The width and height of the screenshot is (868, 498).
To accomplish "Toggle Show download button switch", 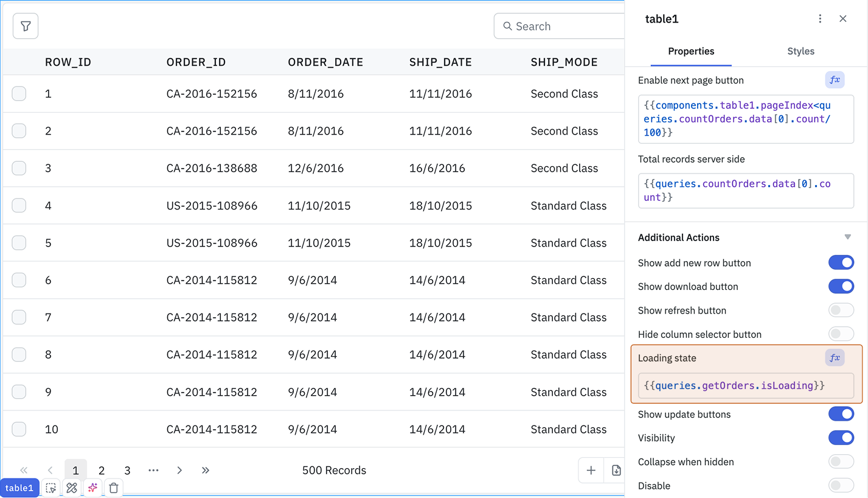I will click(841, 286).
